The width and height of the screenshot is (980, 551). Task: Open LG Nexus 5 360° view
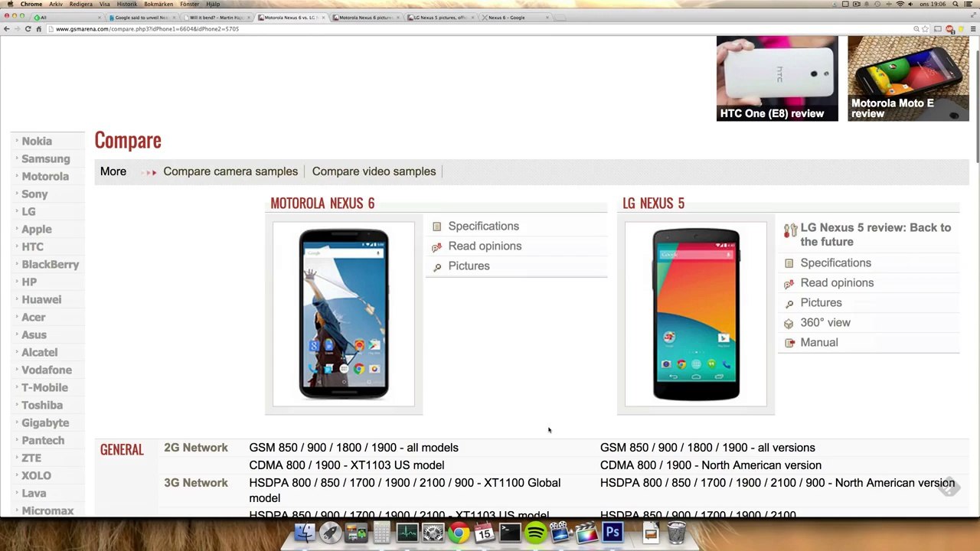(x=825, y=323)
